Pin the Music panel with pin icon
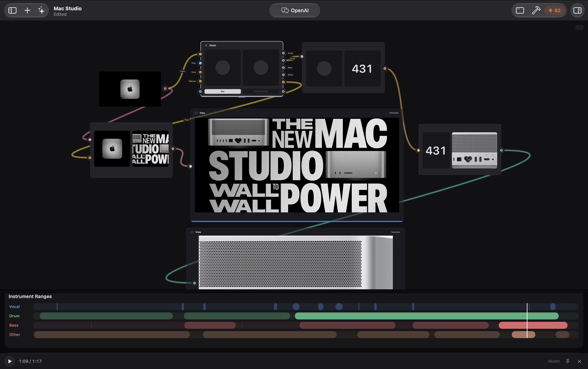This screenshot has height=369, width=588. (568, 361)
